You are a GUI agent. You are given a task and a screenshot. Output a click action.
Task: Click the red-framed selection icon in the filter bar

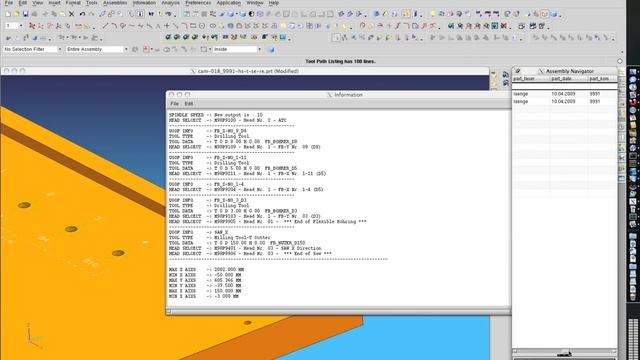(146, 49)
